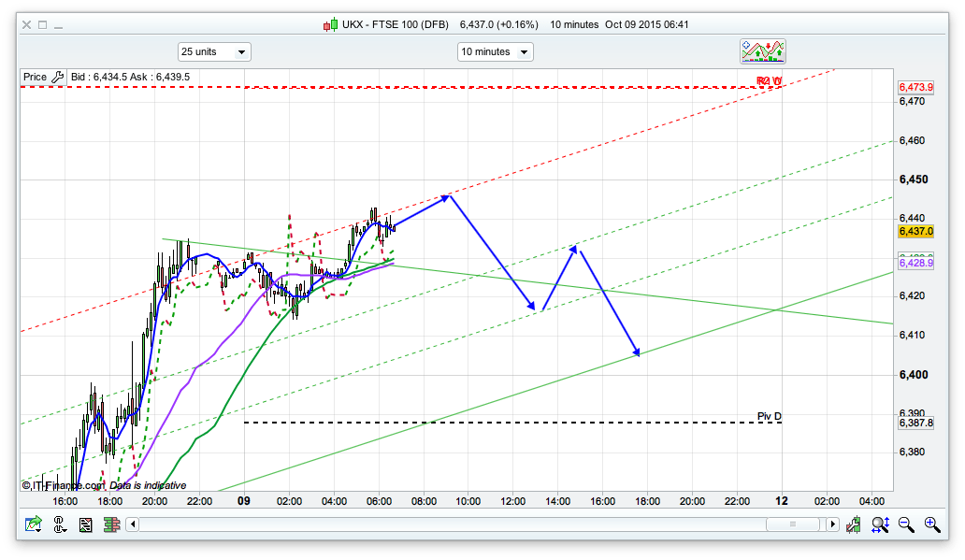965x560 pixels.
Task: Open the 25 units dropdown
Action: tap(213, 52)
